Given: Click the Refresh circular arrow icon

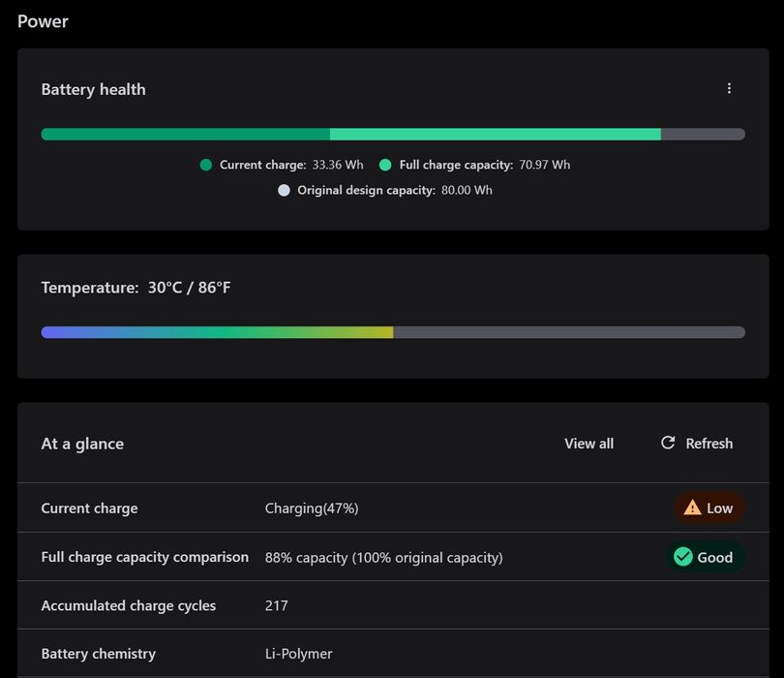Looking at the screenshot, I should tap(668, 443).
